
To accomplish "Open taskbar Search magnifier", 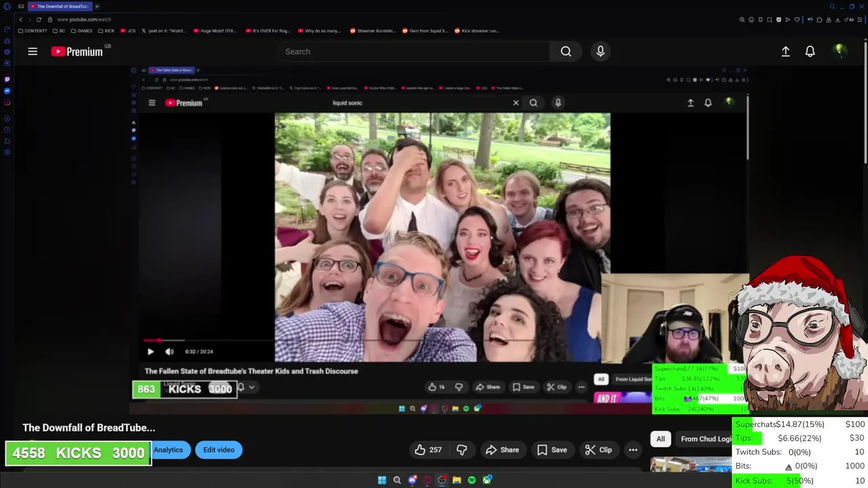I will 397,480.
